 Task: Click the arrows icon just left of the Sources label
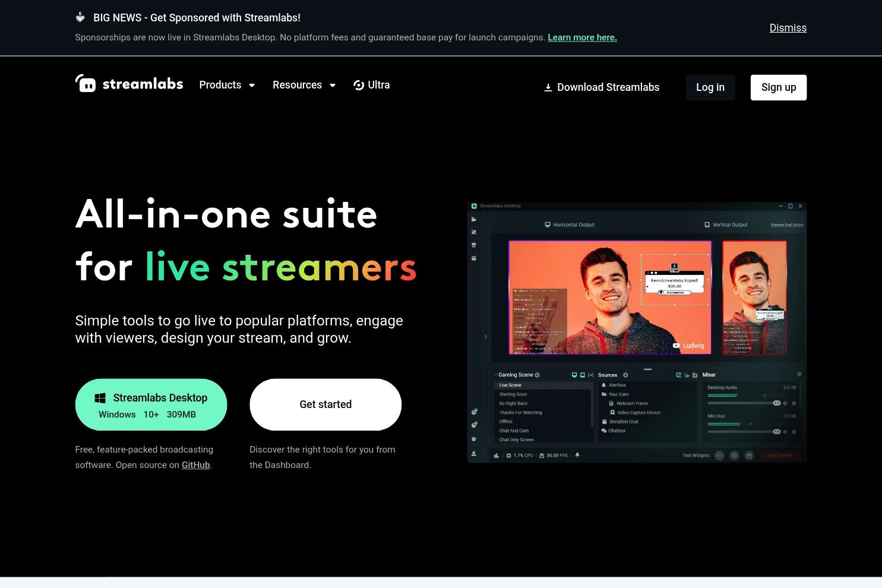point(590,375)
